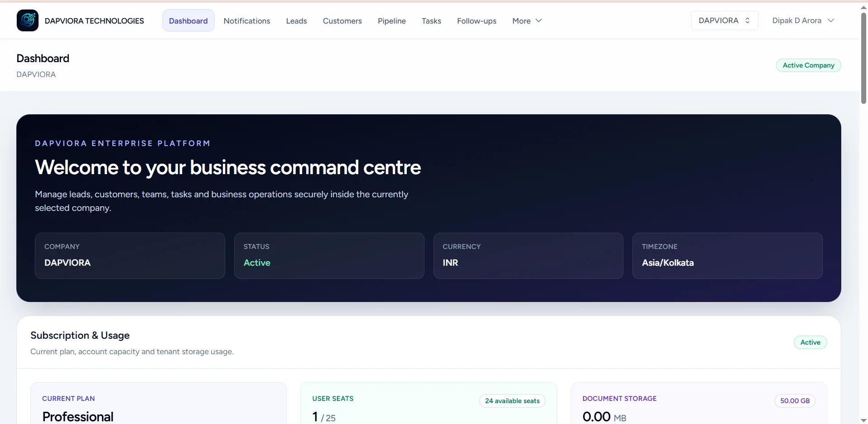View the Follow-ups page
Viewport: 868px width, 424px height.
(477, 21)
